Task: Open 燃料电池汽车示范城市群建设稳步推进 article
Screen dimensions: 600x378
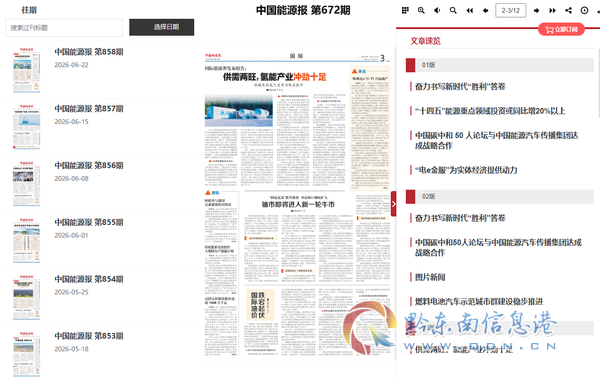Action: (x=479, y=301)
